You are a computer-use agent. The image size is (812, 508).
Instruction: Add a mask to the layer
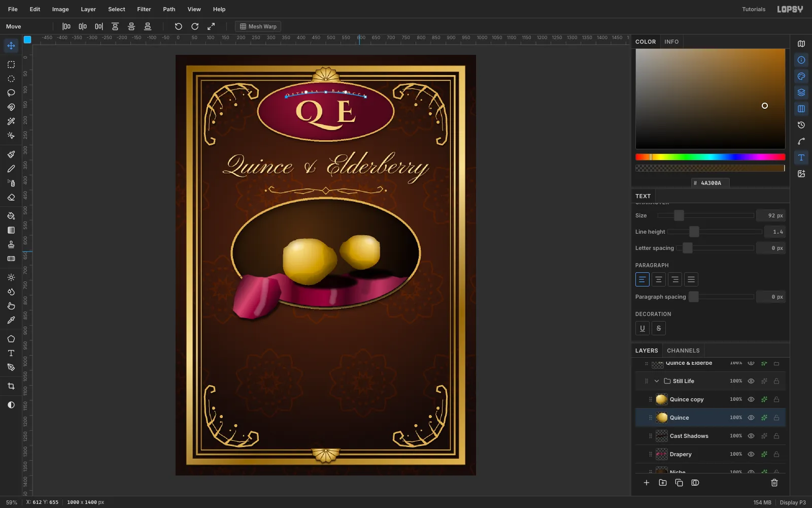pyautogui.click(x=695, y=483)
